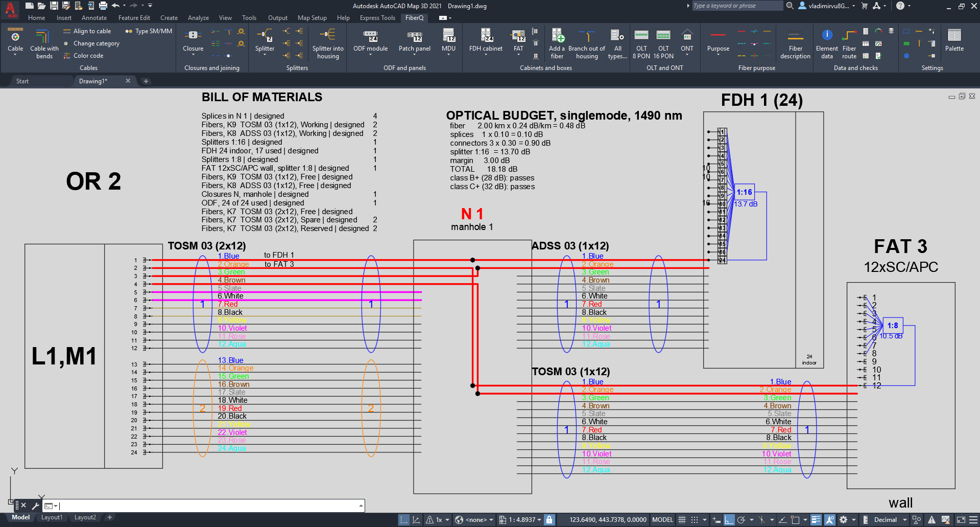Select Branch out of housing
980x527 pixels.
pyautogui.click(x=587, y=43)
